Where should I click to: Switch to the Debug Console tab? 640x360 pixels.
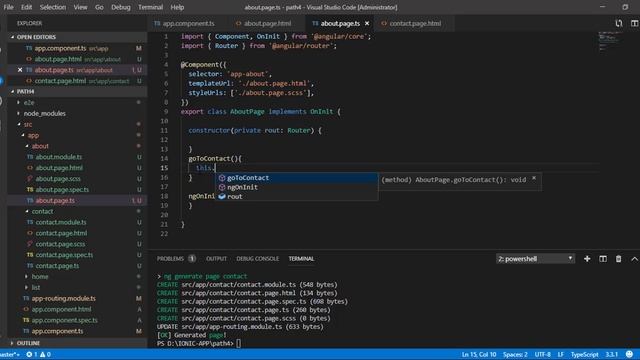(x=258, y=259)
